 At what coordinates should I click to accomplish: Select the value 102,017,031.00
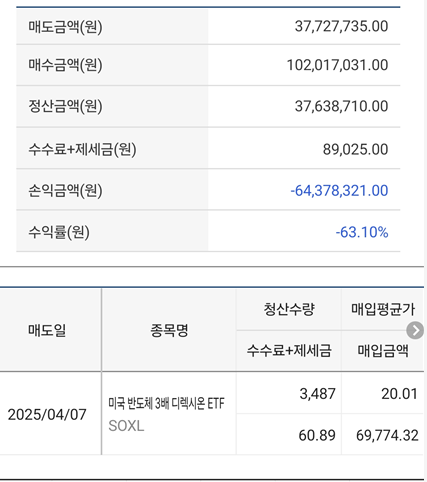click(x=337, y=65)
